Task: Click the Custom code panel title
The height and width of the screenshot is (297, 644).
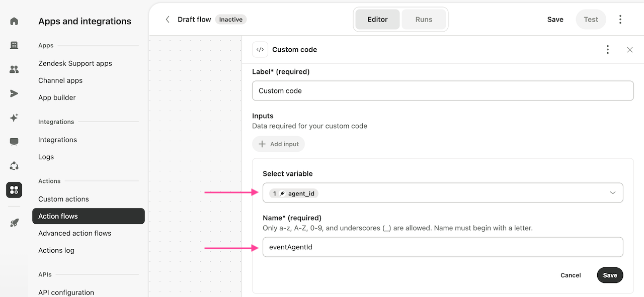Action: (x=294, y=50)
